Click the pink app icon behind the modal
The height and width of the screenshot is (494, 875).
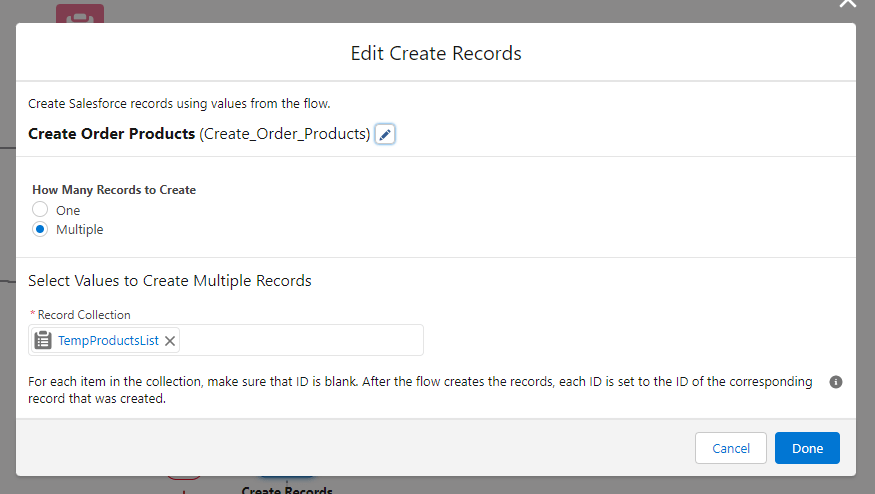point(79,15)
